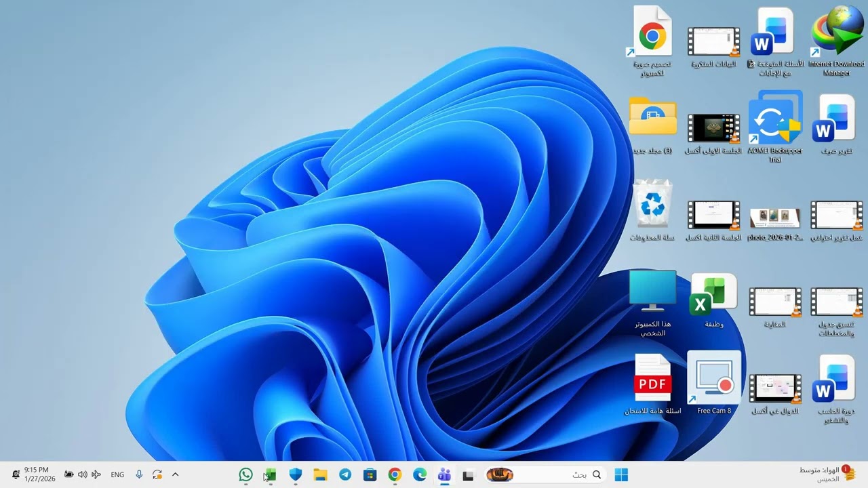Image resolution: width=868 pixels, height=488 pixels.
Task: Select the Word document تقرير صيف
Action: [x=836, y=125]
